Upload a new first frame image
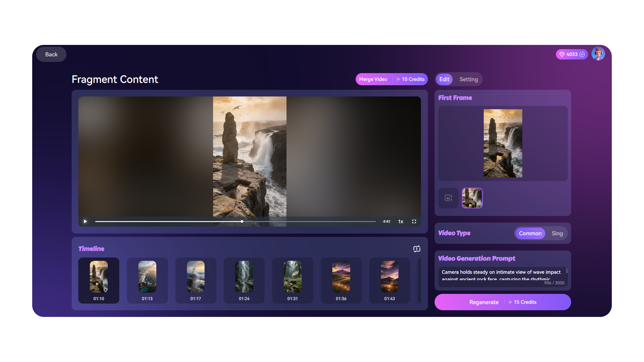Viewport: 644px width, 362px height. 448,198
